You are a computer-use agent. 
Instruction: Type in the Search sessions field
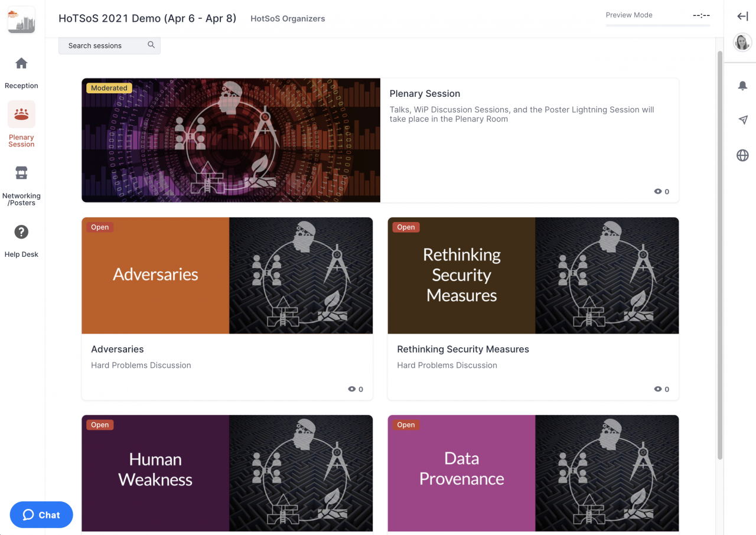pyautogui.click(x=103, y=45)
